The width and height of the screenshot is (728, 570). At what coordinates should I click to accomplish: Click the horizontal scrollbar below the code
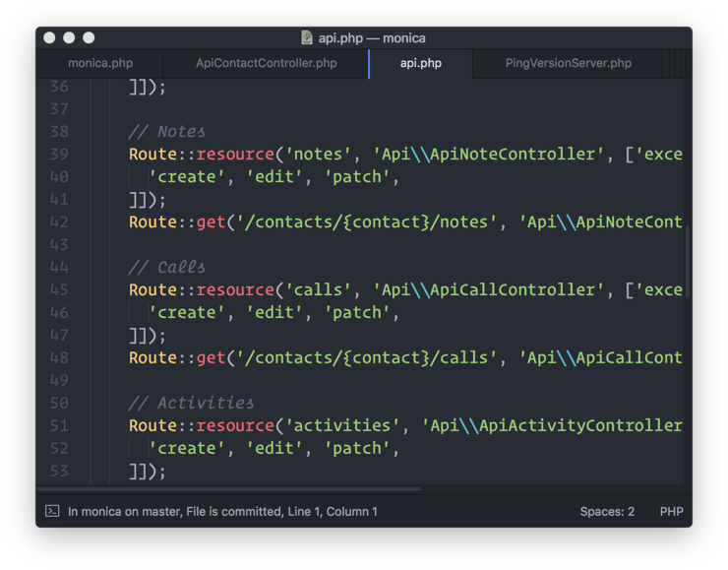coord(228,488)
